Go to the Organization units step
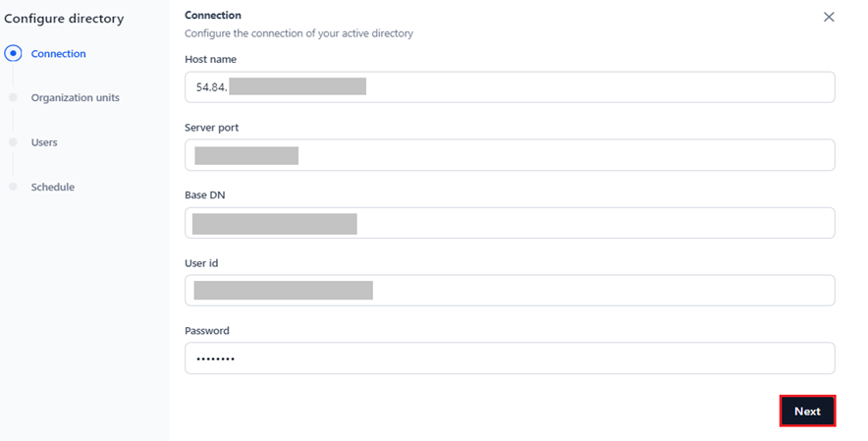The height and width of the screenshot is (441, 868). pos(76,97)
